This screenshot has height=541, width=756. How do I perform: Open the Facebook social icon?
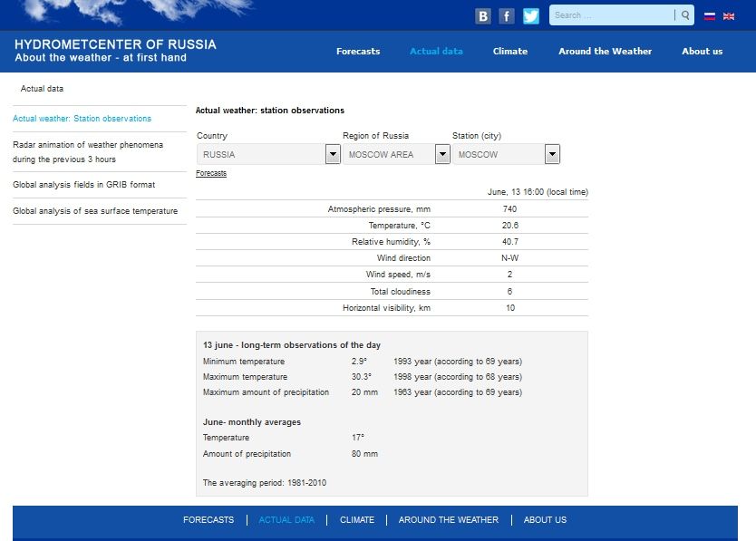(x=506, y=16)
